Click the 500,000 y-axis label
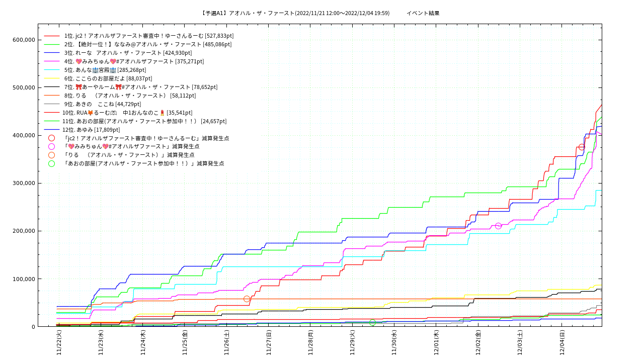Screen dimensions: 644x362 [x=23, y=87]
